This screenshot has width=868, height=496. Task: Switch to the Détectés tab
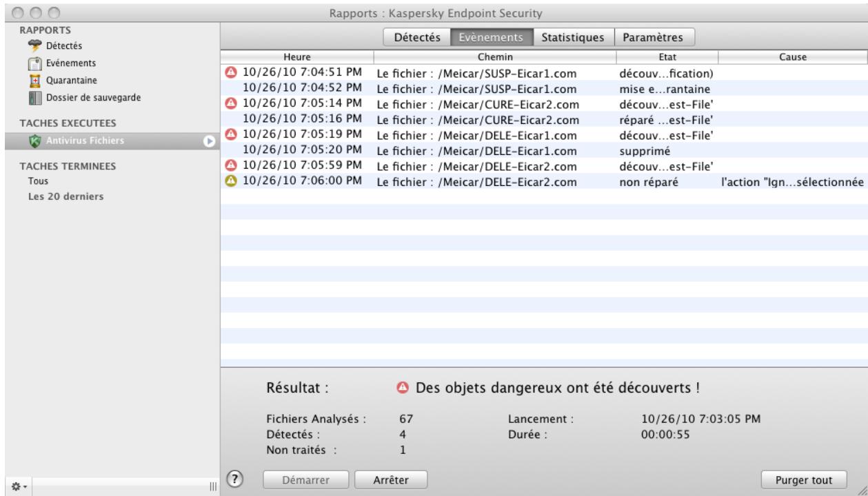pos(416,37)
